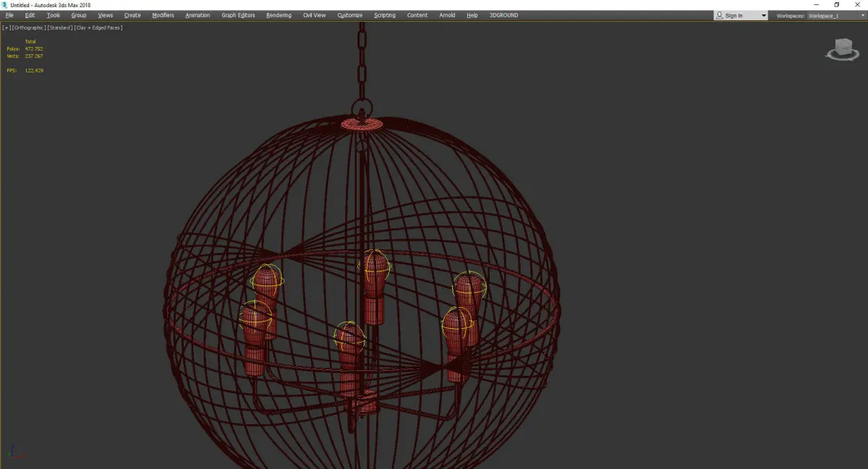Image resolution: width=868 pixels, height=469 pixels.
Task: Click the user icon beside Sign In
Action: pos(719,15)
